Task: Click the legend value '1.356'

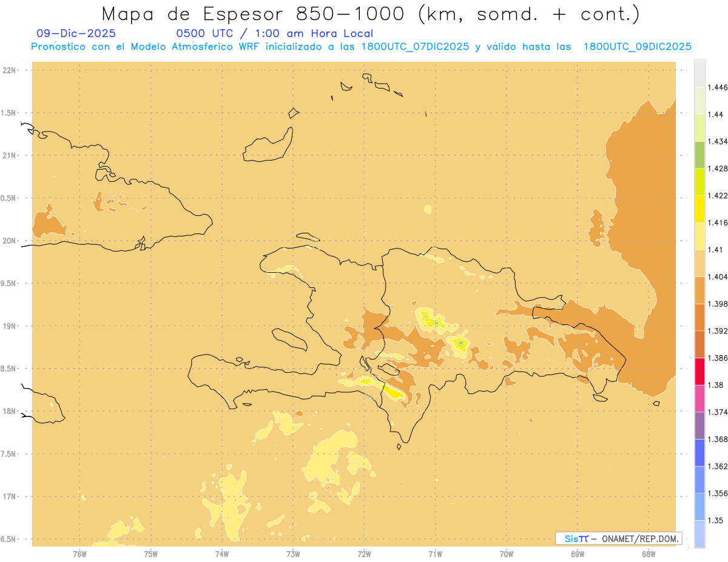Action: pyautogui.click(x=719, y=493)
